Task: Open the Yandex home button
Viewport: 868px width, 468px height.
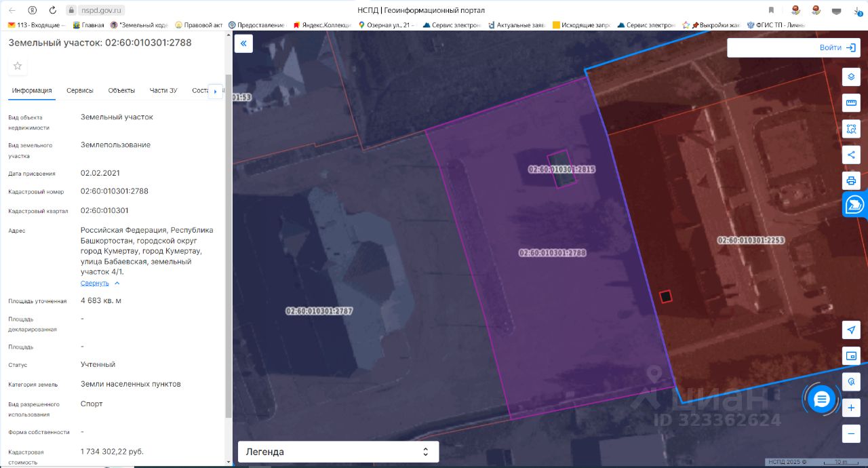Action: [x=33, y=10]
